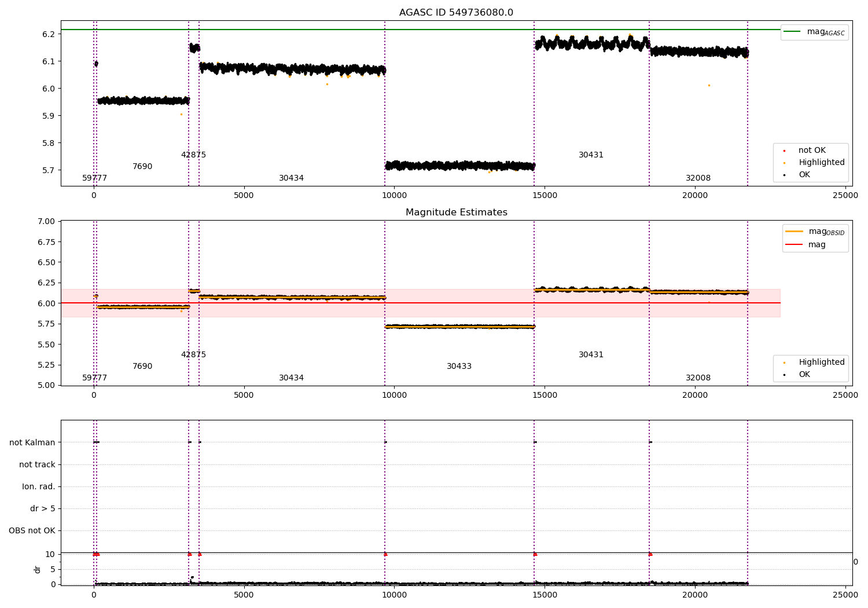Click the rotated 'dr' axis label

[x=38, y=569]
